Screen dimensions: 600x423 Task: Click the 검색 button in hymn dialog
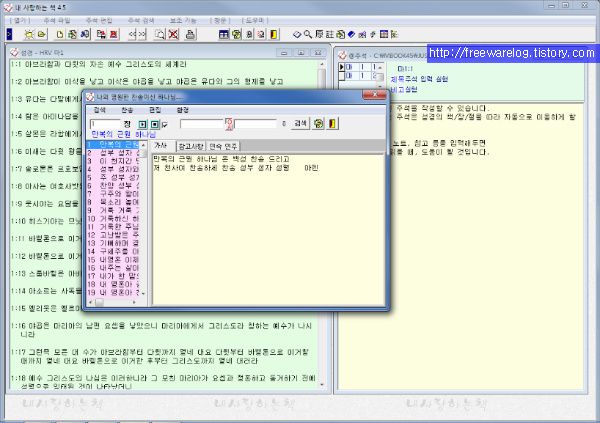coord(300,123)
